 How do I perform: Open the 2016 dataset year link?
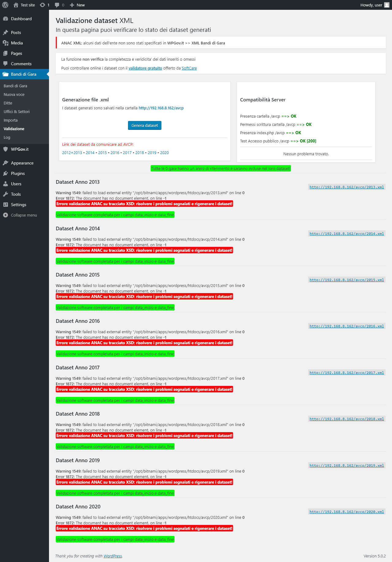(115, 153)
